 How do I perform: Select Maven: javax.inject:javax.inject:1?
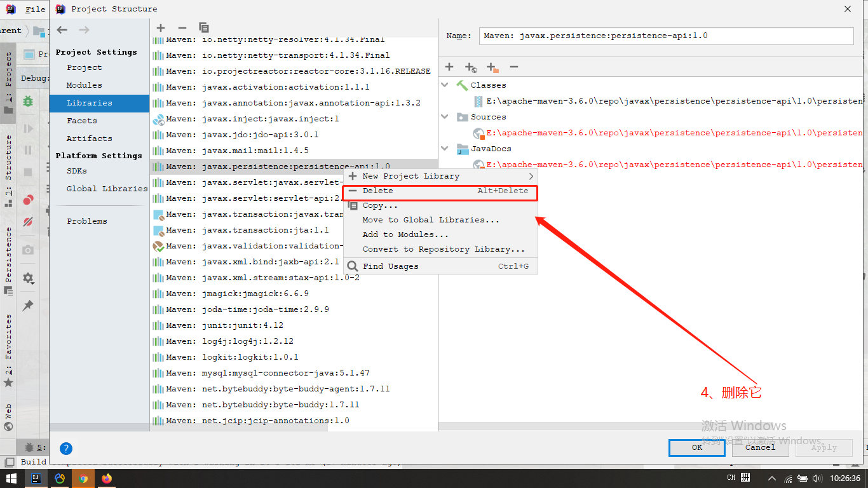tap(294, 119)
